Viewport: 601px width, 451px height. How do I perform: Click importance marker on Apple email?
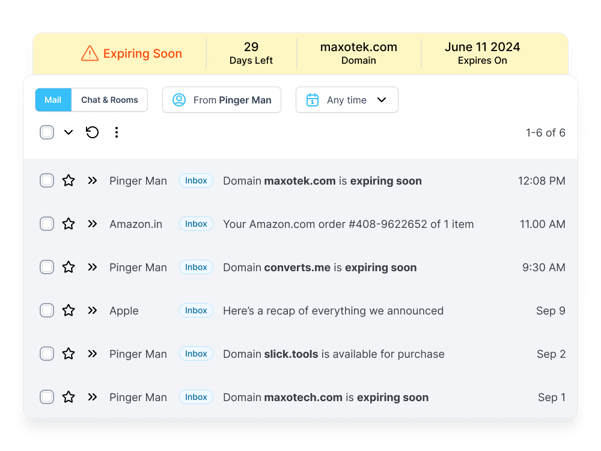[x=92, y=310]
